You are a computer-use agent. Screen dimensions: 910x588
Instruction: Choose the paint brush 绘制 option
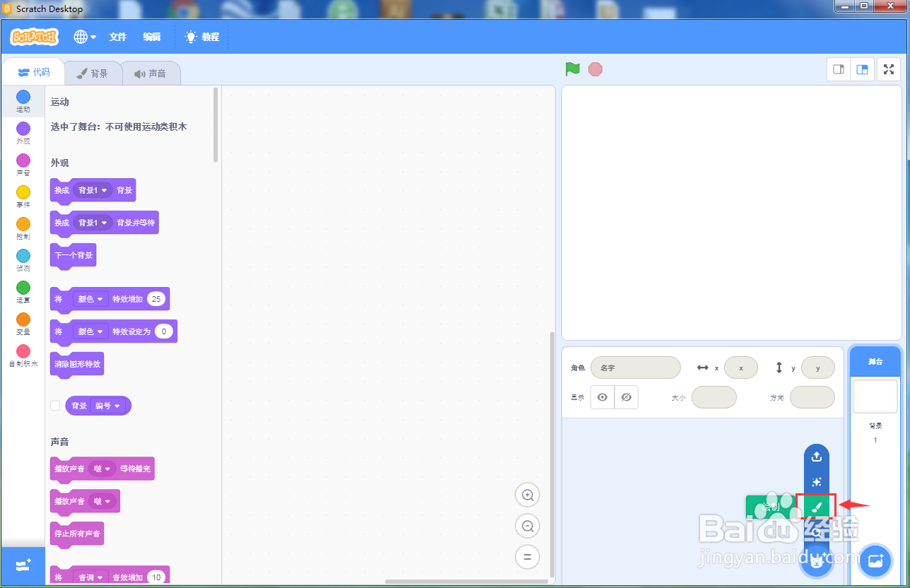(817, 507)
